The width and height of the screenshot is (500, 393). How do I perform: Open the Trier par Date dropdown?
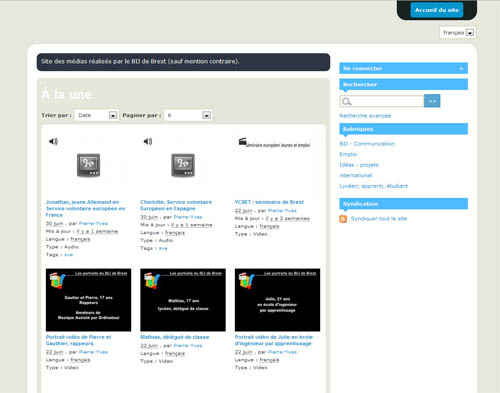click(x=97, y=115)
